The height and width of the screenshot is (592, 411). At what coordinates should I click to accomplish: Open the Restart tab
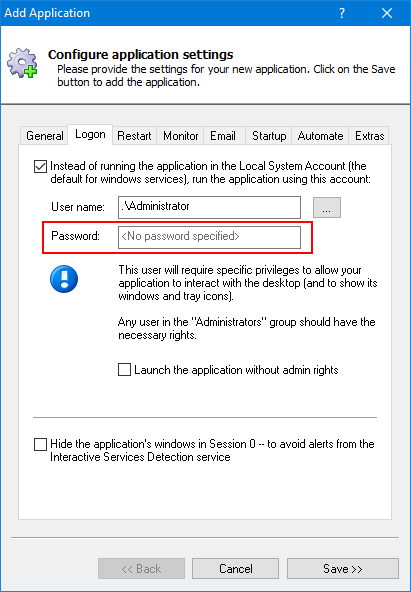tap(134, 136)
